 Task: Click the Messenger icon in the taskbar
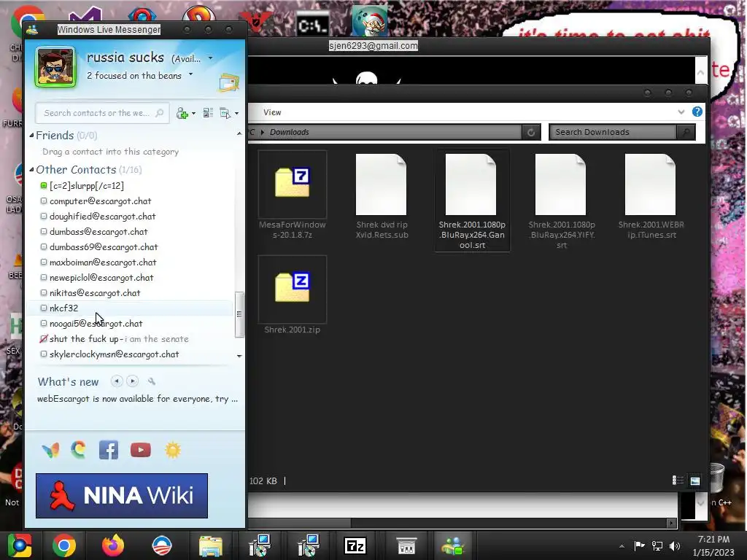(x=453, y=545)
